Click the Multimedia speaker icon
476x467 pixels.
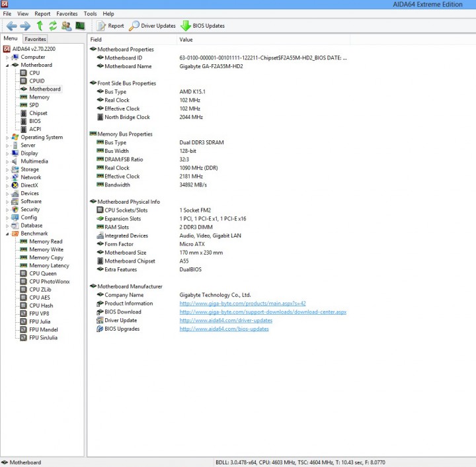click(15, 161)
